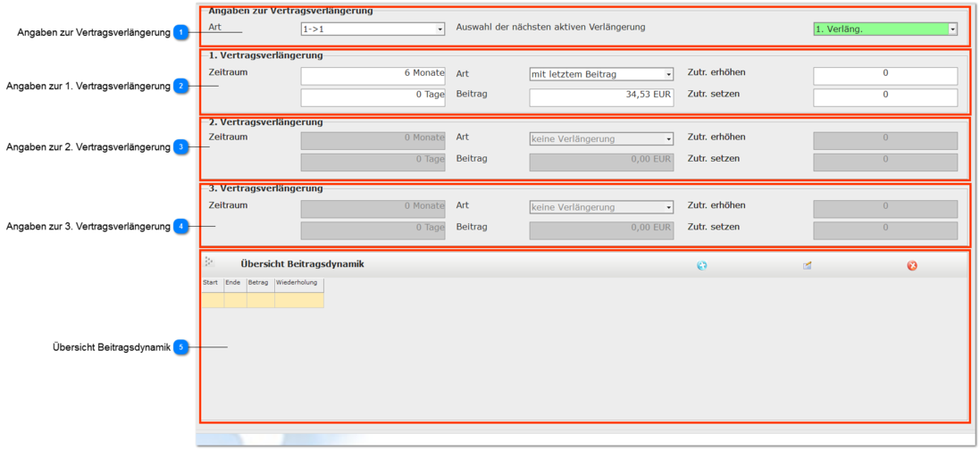This screenshot has width=980, height=450.
Task: Click '0 Monate' field in 2. Vertragsverlängerung
Action: 373,141
